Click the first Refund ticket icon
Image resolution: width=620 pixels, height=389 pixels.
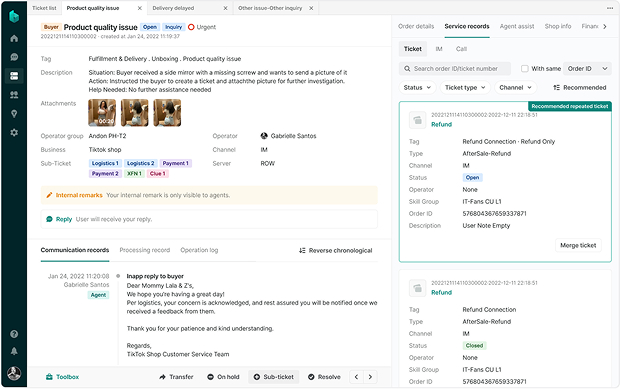[417, 120]
